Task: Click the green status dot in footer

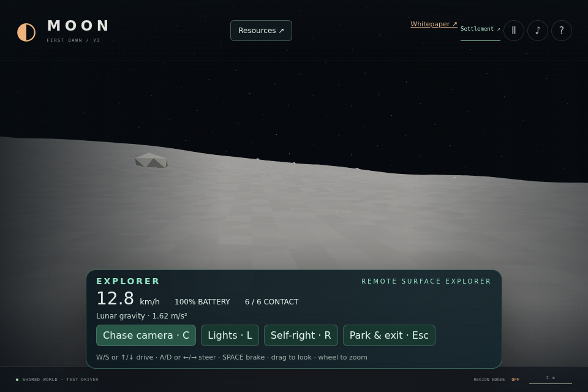Action: (x=17, y=380)
